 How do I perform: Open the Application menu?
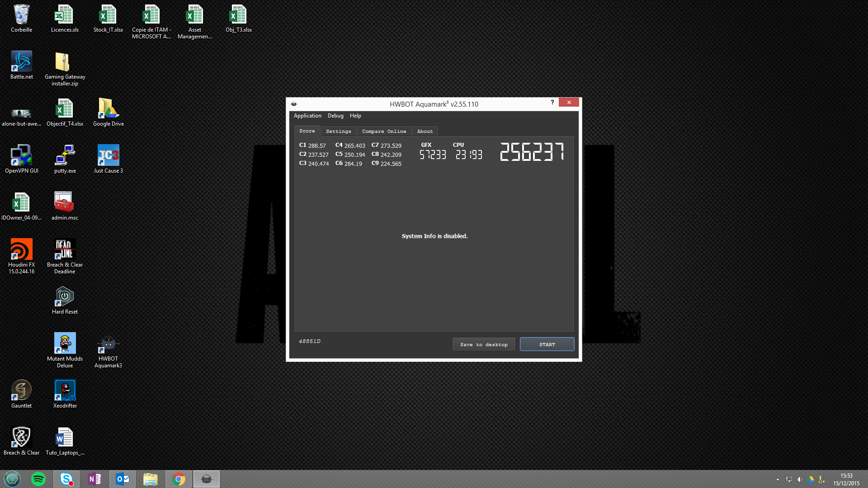click(307, 116)
